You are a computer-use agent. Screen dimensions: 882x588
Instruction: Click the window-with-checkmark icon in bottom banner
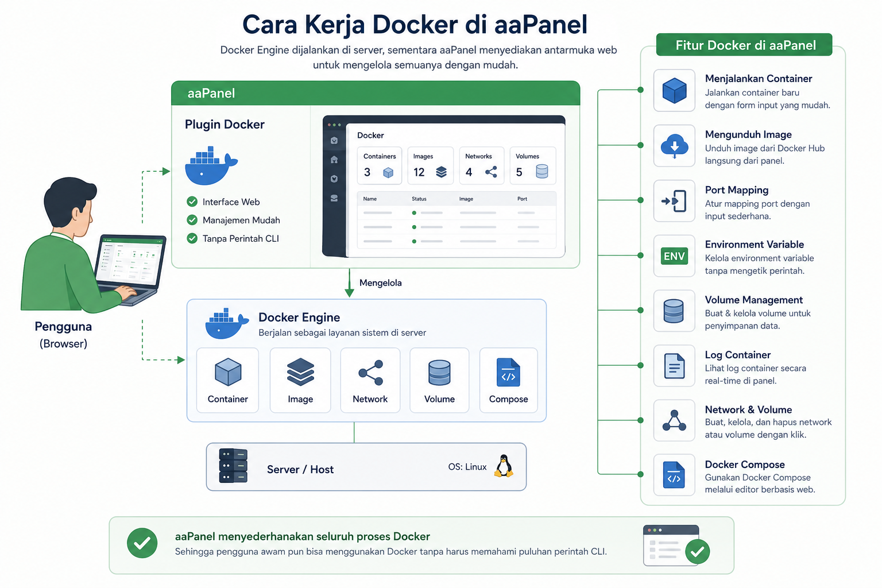point(676,546)
